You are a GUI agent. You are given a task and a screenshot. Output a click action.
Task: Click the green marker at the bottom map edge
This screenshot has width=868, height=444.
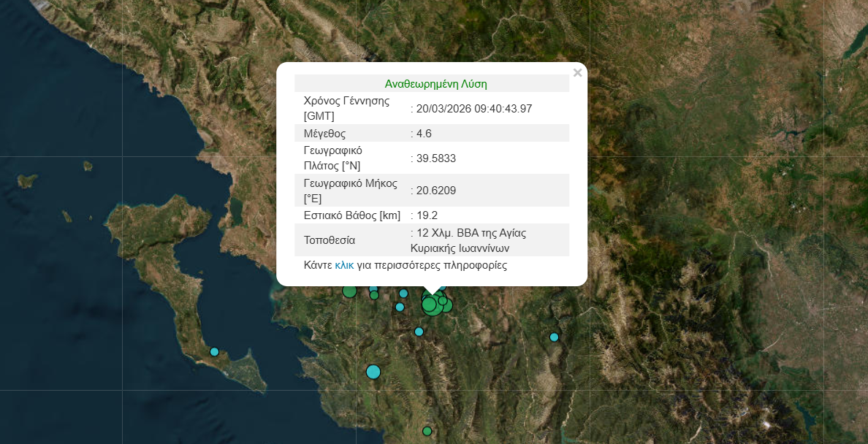coord(427,431)
